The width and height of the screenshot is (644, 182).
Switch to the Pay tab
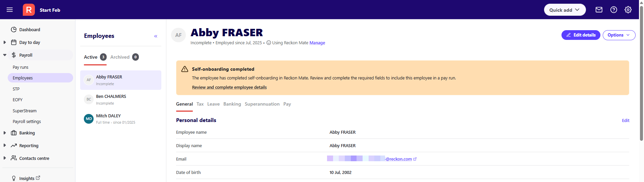pos(287,104)
